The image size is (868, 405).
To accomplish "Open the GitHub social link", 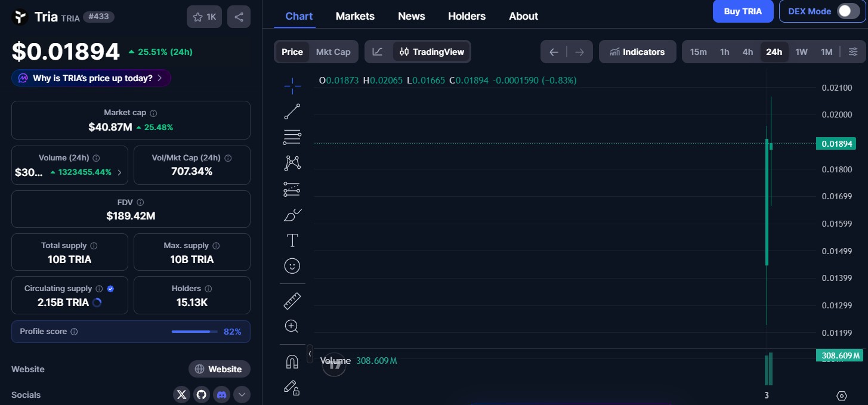I will 202,394.
